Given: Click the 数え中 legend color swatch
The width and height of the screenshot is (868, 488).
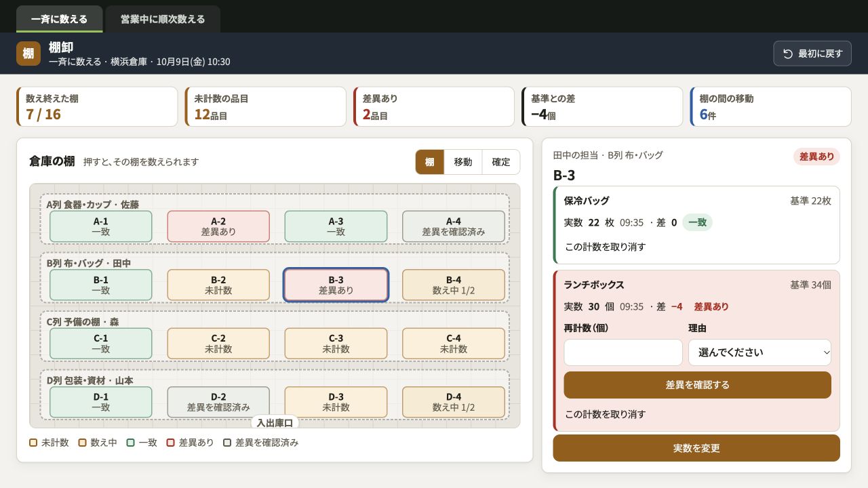Looking at the screenshot, I should [83, 443].
